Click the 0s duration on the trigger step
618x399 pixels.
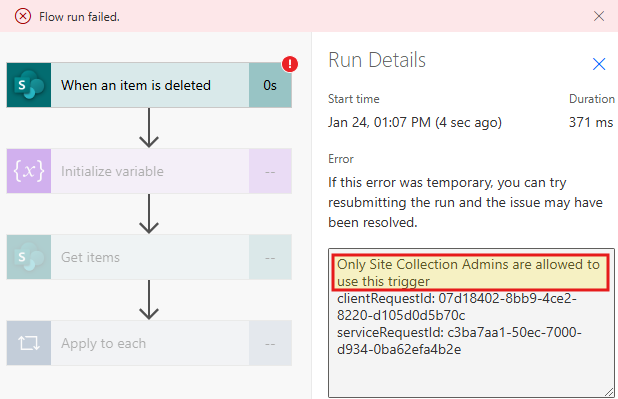(270, 85)
